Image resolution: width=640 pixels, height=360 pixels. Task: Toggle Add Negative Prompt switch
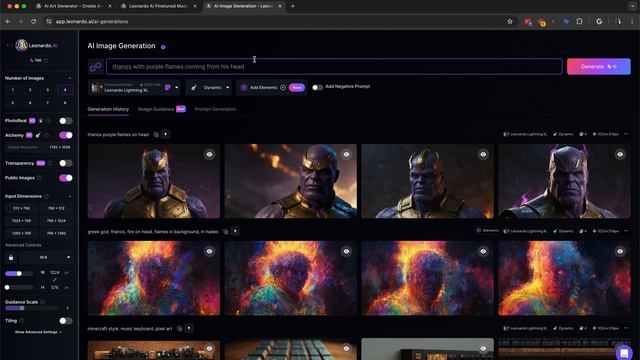point(317,87)
